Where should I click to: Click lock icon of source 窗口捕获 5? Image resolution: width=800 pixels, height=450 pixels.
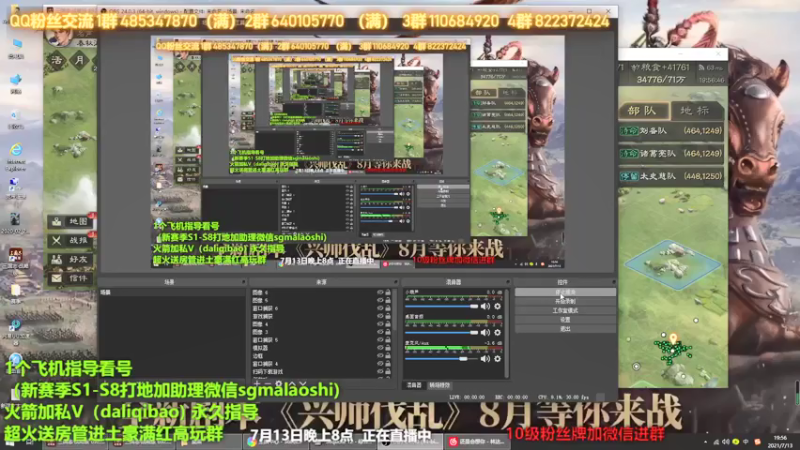[388, 340]
